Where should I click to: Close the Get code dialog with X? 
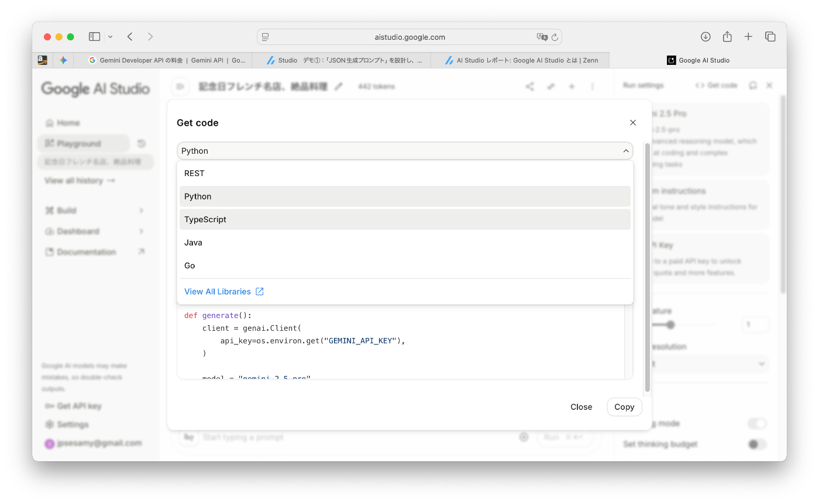[632, 123]
